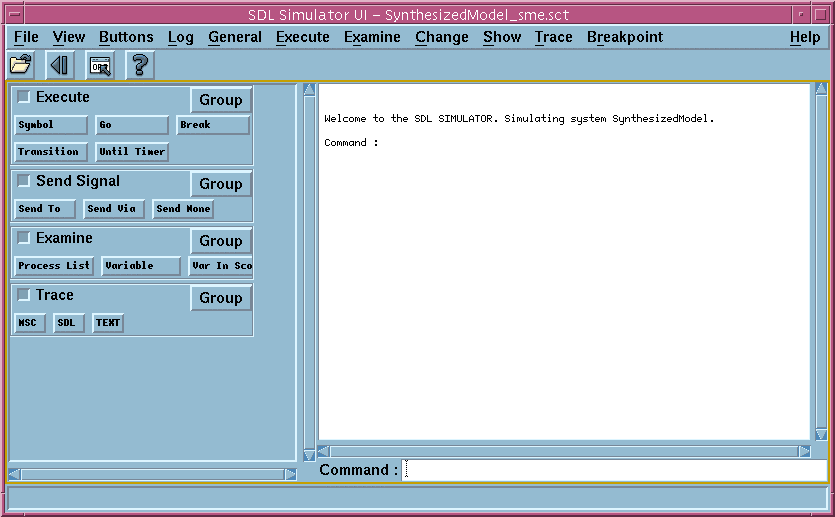
Task: Click the SDL trace button
Action: [x=69, y=323]
